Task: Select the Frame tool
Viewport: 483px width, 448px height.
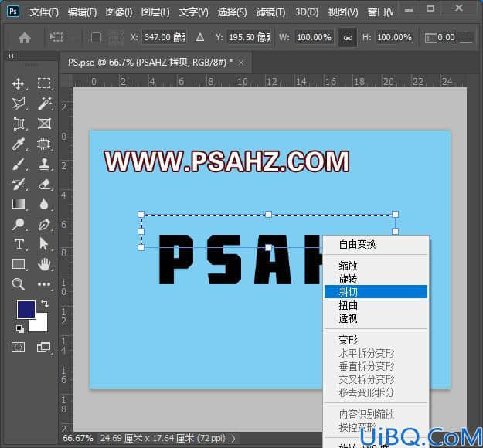Action: (44, 124)
